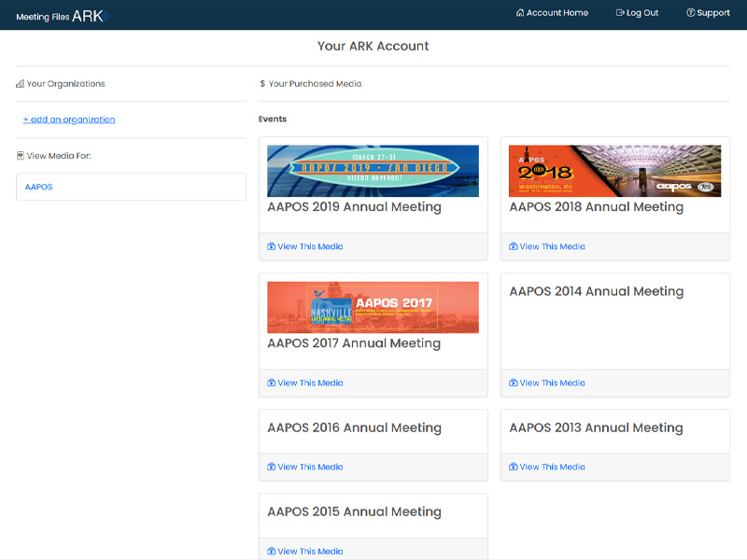View This Media for AAPOS 2019
The image size is (747, 560).
pos(305,246)
